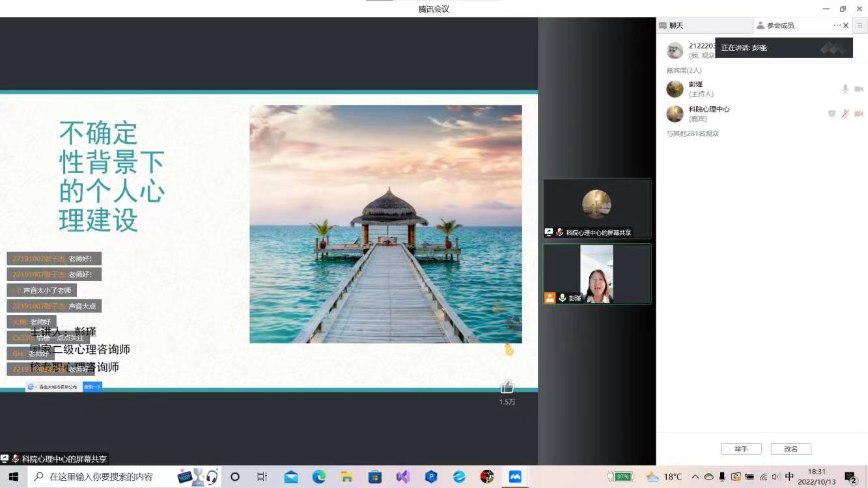This screenshot has width=868, height=488.
Task: Click 彭瑾's camera icon in member list
Action: click(859, 89)
